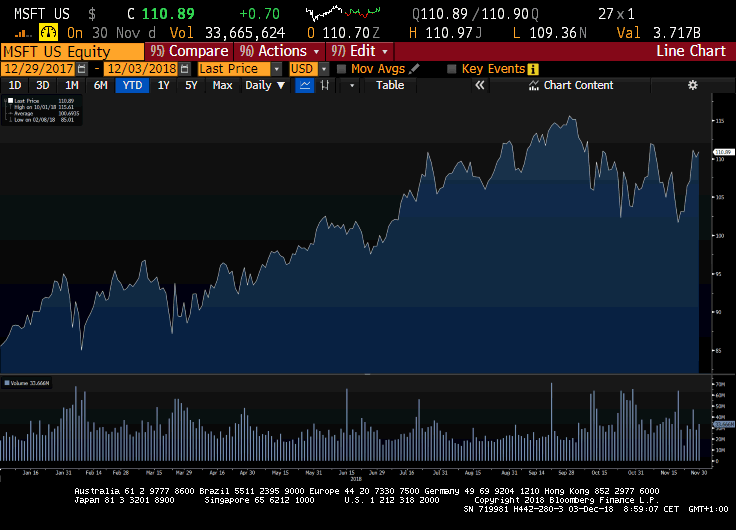Open the Chart Content button
736x530 pixels.
click(571, 85)
